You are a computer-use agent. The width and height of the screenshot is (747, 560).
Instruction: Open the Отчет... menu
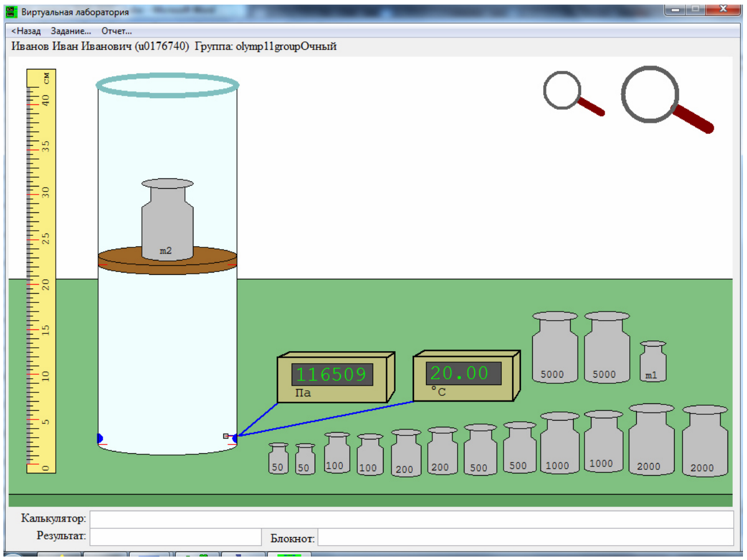click(x=117, y=31)
